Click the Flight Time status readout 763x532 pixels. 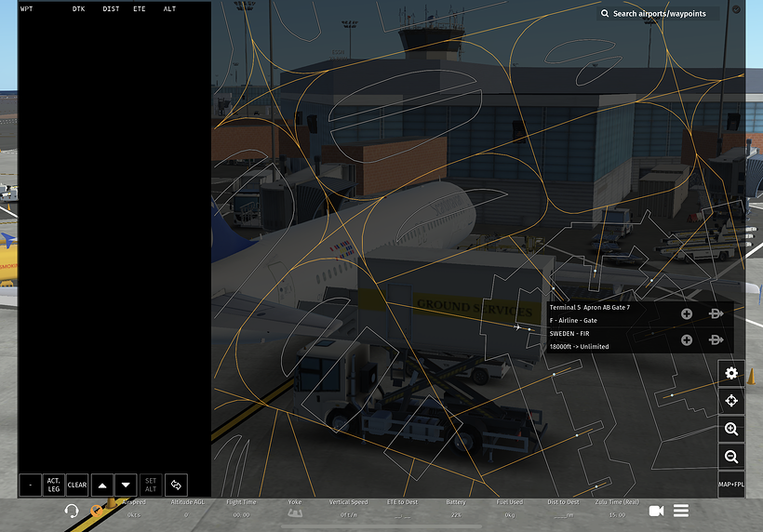(x=241, y=509)
